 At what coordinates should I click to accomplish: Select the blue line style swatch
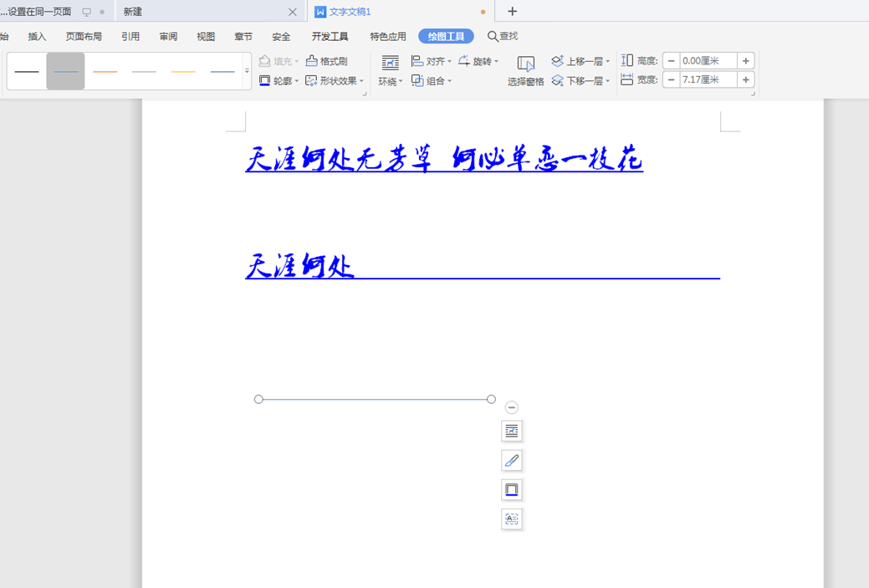222,70
